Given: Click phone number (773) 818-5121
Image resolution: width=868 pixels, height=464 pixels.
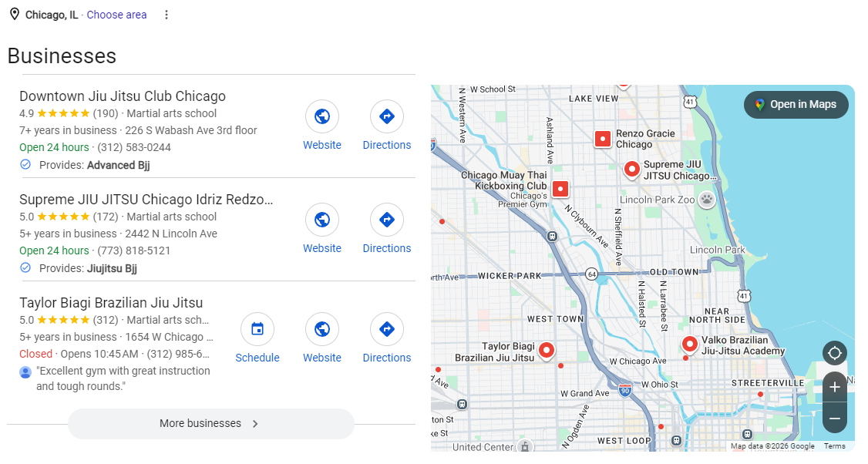Looking at the screenshot, I should point(134,250).
